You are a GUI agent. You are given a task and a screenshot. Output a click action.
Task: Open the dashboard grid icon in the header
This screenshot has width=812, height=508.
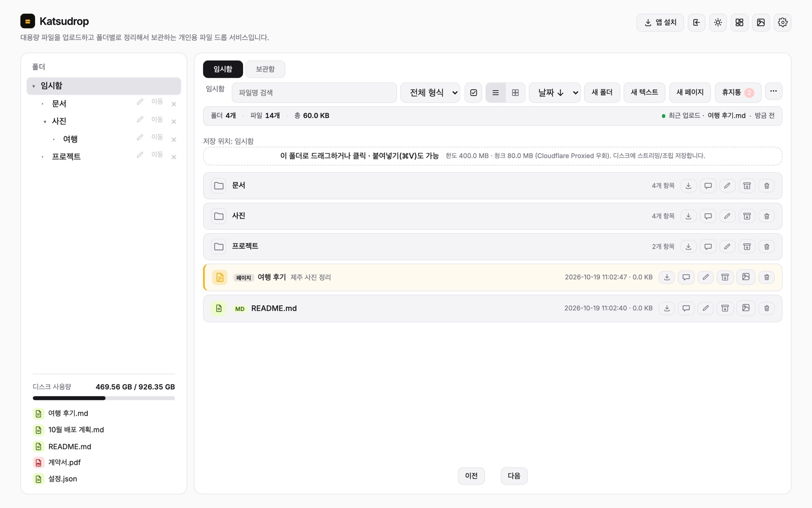[739, 22]
